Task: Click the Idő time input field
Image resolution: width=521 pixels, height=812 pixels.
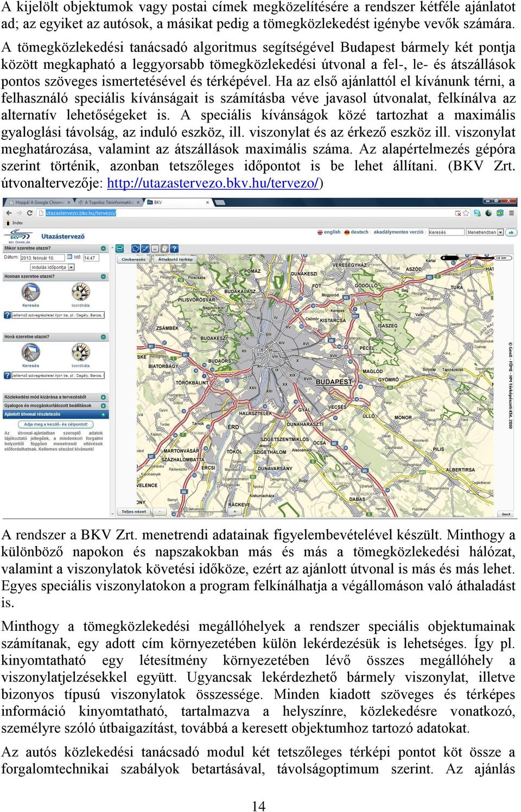Action: point(91,258)
